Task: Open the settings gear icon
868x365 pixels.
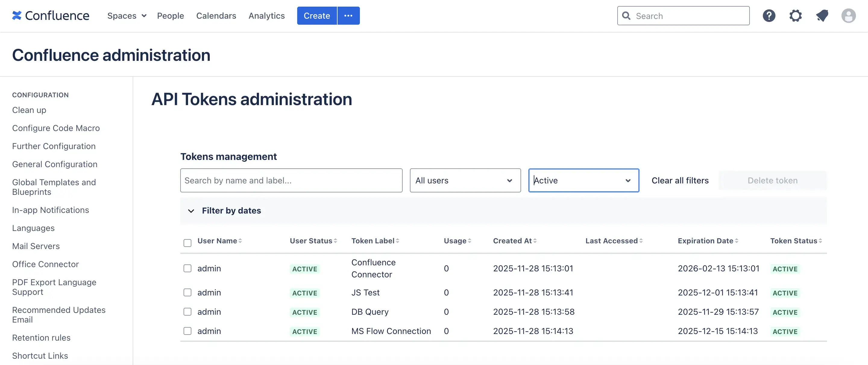Action: 796,15
